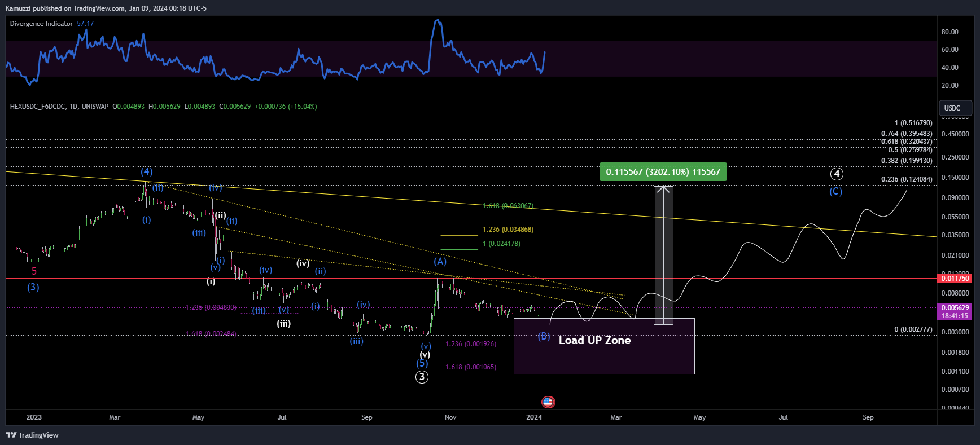Open the USDC currency selector

(x=955, y=108)
